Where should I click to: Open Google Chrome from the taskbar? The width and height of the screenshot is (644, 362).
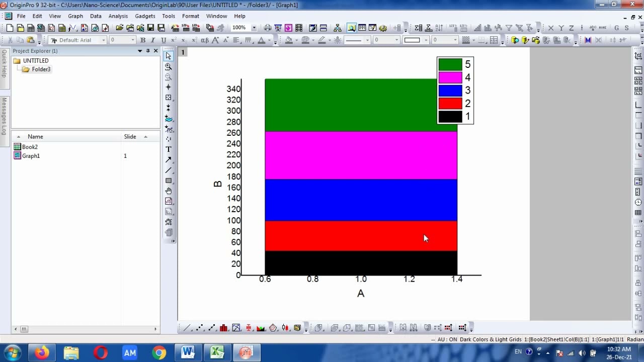pos(159,353)
